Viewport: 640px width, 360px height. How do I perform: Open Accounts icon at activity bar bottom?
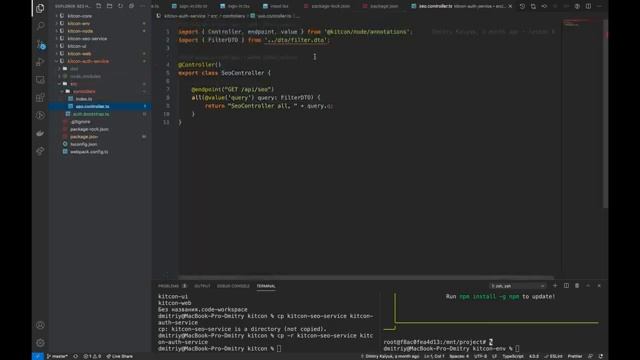[x=40, y=325]
